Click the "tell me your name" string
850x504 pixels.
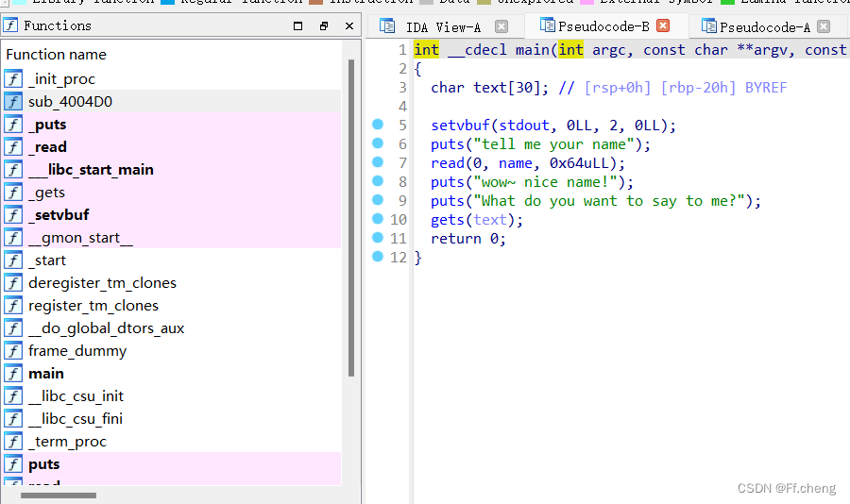click(x=553, y=144)
